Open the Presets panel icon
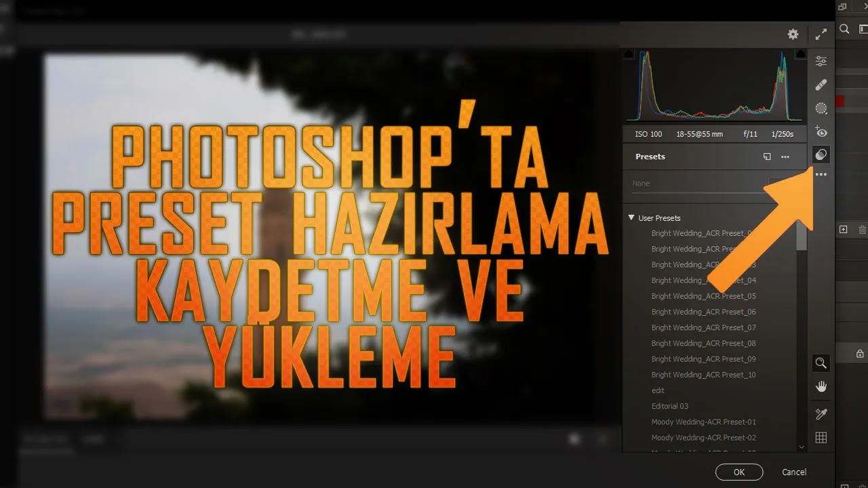 click(x=821, y=155)
